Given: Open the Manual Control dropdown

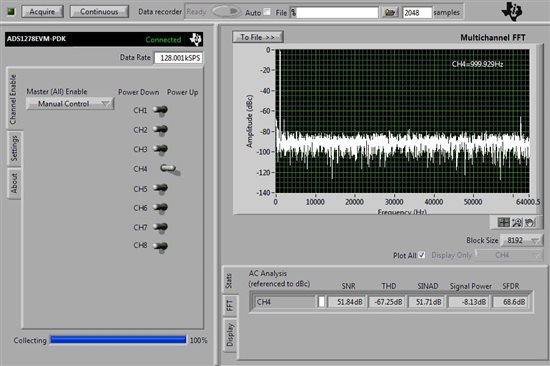Looking at the screenshot, I should coord(70,104).
